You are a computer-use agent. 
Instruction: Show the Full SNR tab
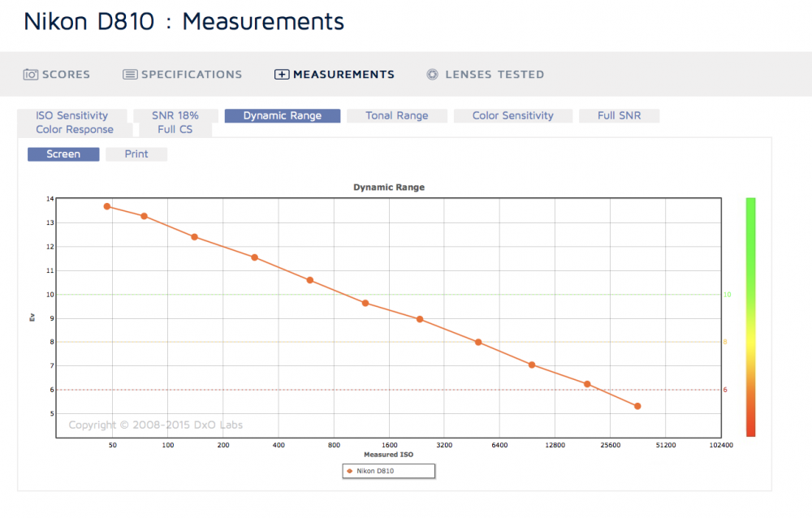pyautogui.click(x=619, y=115)
